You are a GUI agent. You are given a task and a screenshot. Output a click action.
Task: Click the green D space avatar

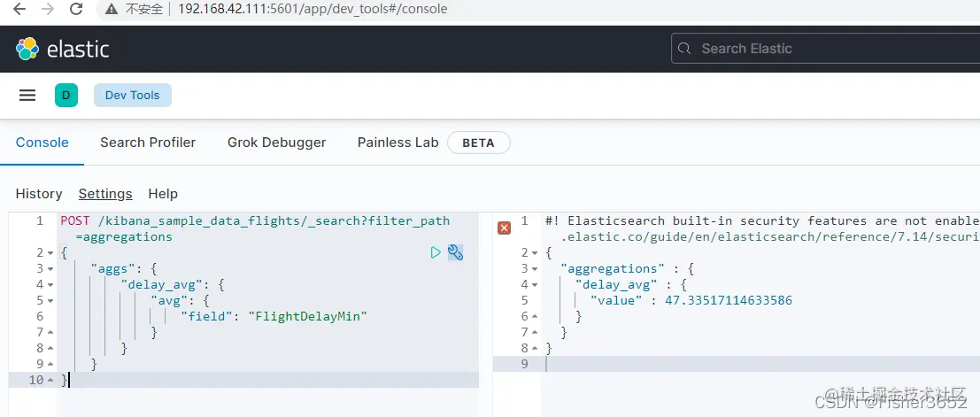[x=66, y=96]
